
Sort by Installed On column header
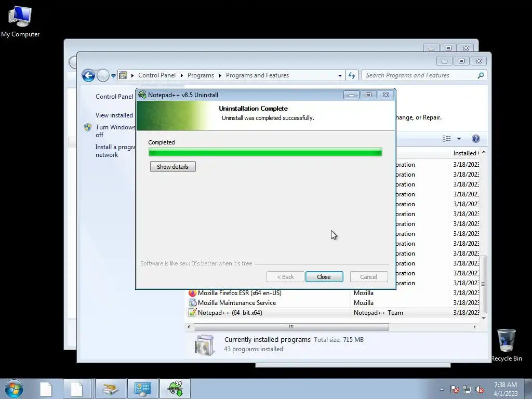[465, 153]
